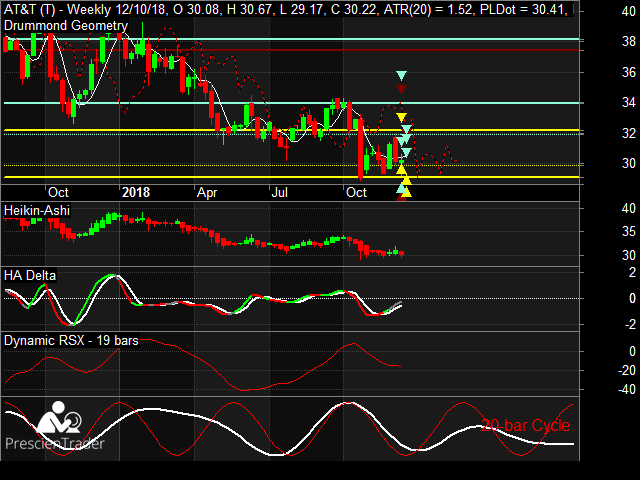Click the '35' Heikin-Ashi axis label
Viewport: 640px width, 480px height.
(629, 232)
